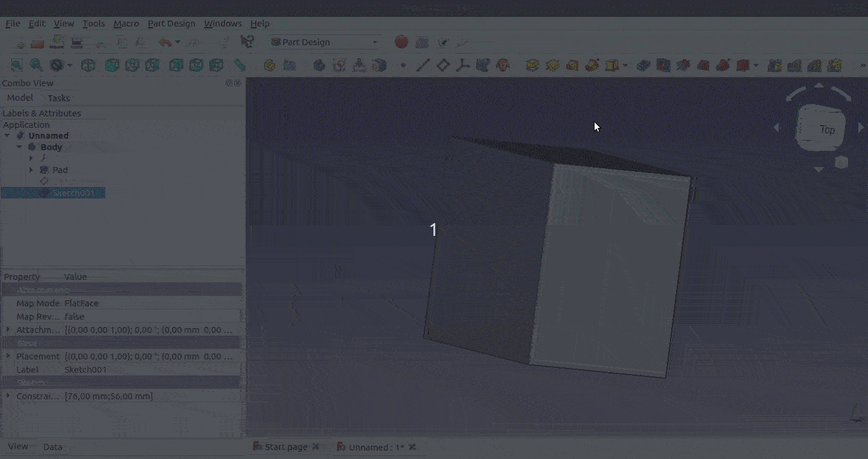The height and width of the screenshot is (459, 868).
Task: Click the Additive Loft icon
Action: [x=572, y=65]
